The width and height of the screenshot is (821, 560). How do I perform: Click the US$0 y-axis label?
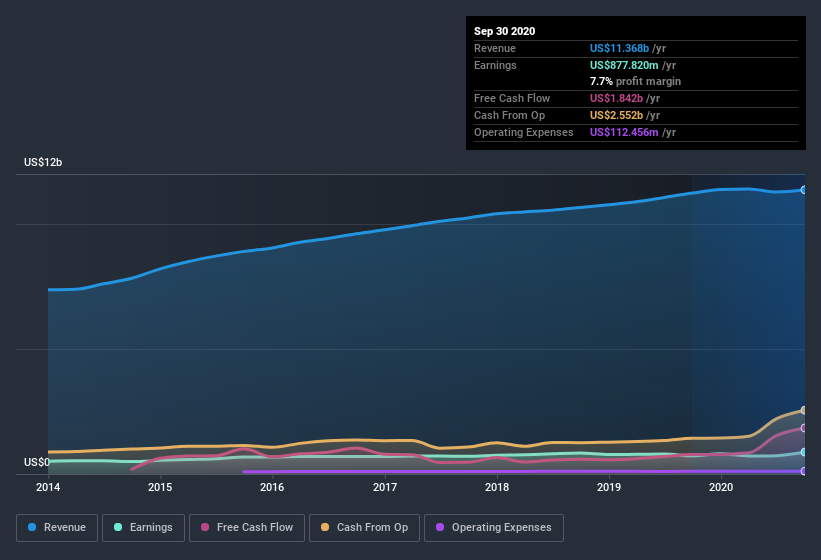(x=37, y=462)
